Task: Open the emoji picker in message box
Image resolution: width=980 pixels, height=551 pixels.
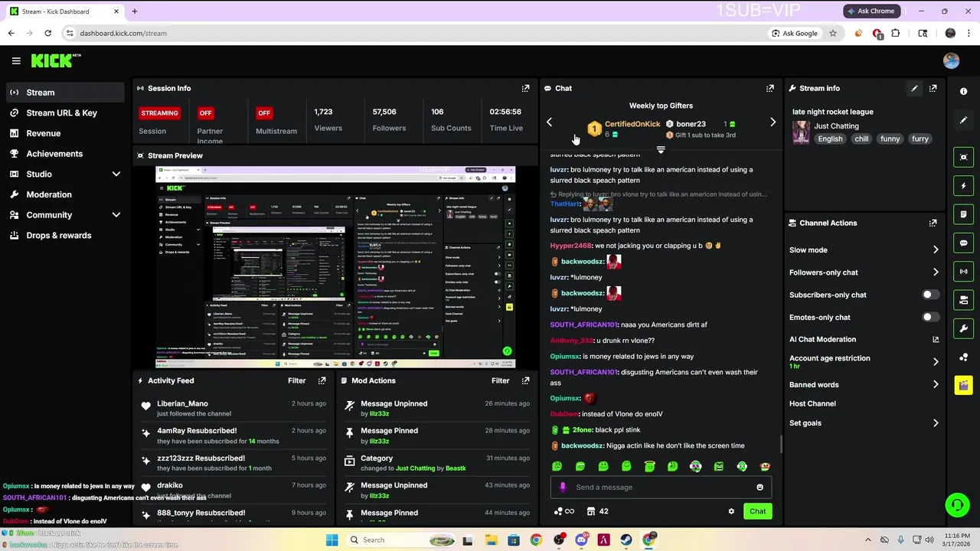Action: point(759,487)
